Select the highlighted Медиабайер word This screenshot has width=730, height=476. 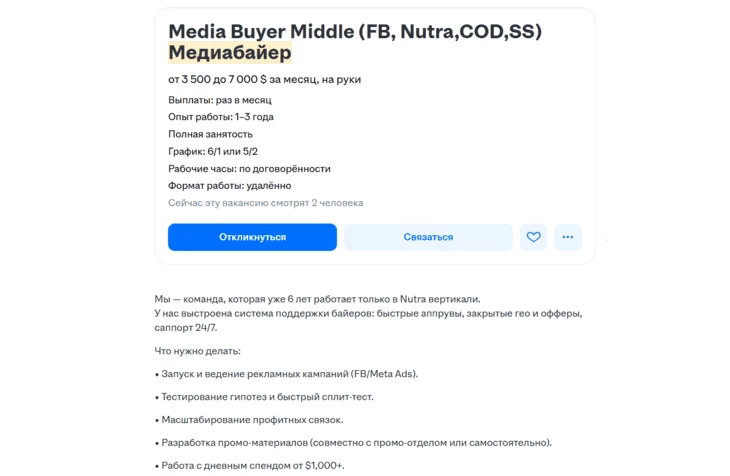[x=230, y=53]
